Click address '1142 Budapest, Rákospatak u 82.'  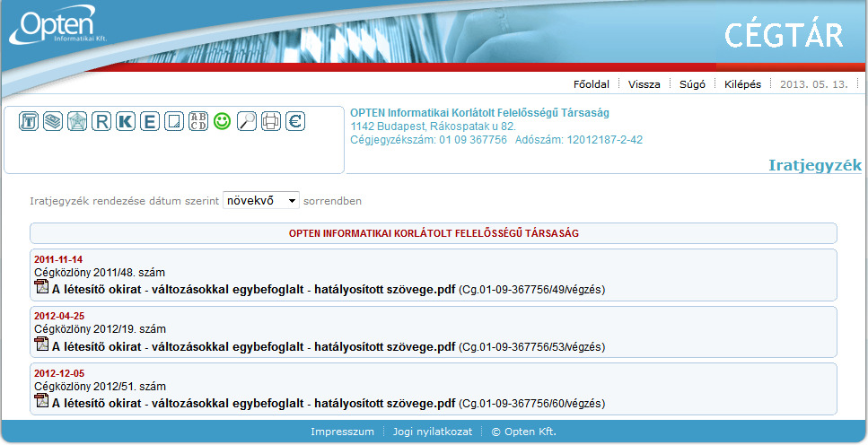click(433, 127)
